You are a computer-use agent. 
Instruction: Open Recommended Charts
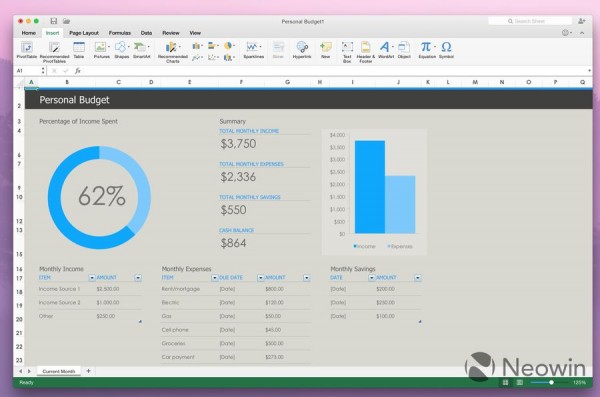click(173, 52)
